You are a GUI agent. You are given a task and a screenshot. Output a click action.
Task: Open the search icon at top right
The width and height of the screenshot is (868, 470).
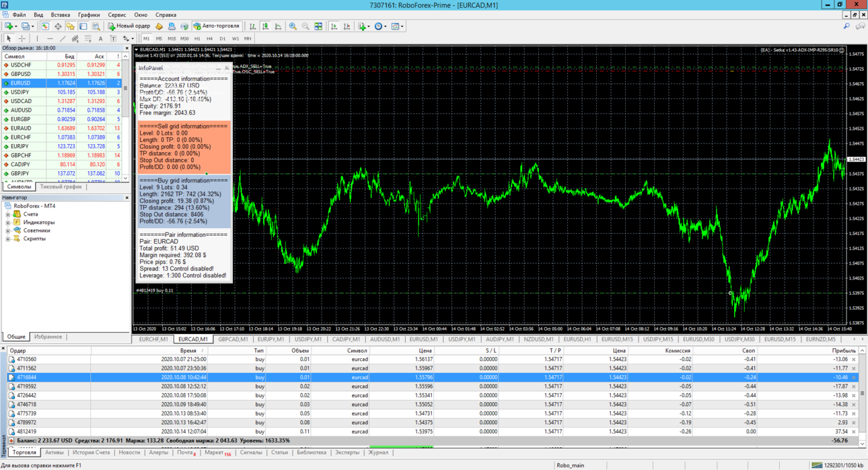click(x=846, y=26)
